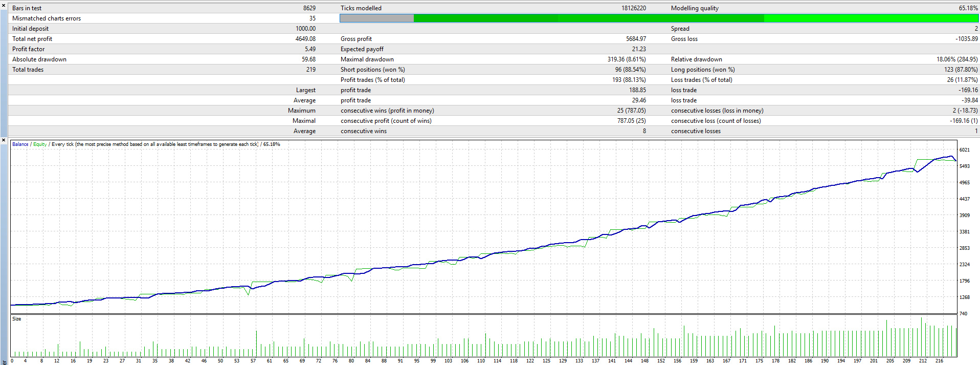Screen dimensions: 980x365
Task: Select the largest loss trade value -169.16
Action: tap(968, 90)
